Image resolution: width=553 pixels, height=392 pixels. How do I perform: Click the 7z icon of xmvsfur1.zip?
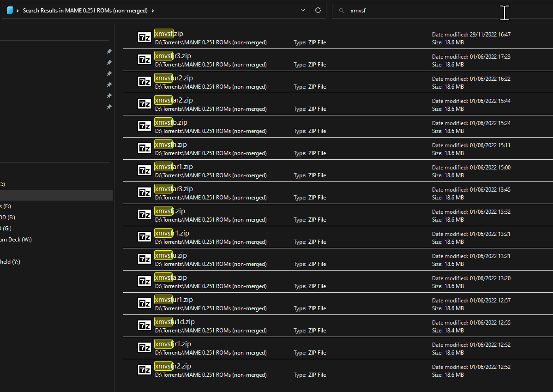click(144, 303)
